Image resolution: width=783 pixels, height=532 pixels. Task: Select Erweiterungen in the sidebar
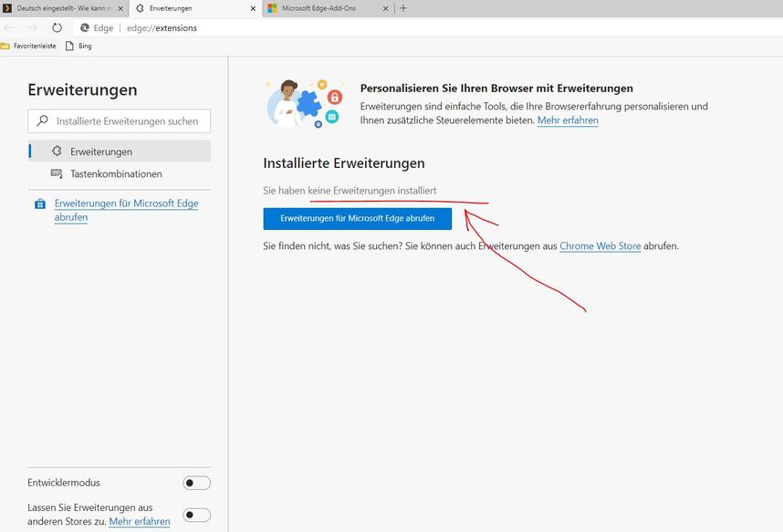tap(119, 151)
